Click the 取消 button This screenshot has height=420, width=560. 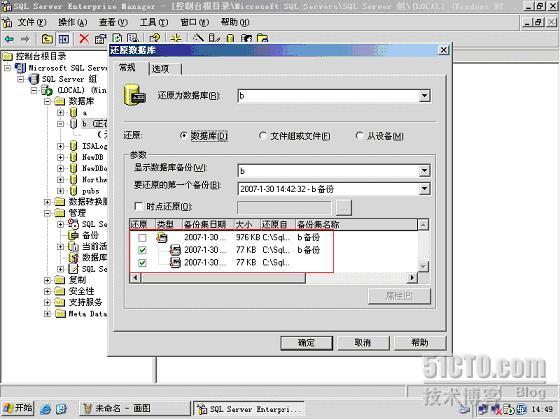tap(363, 343)
